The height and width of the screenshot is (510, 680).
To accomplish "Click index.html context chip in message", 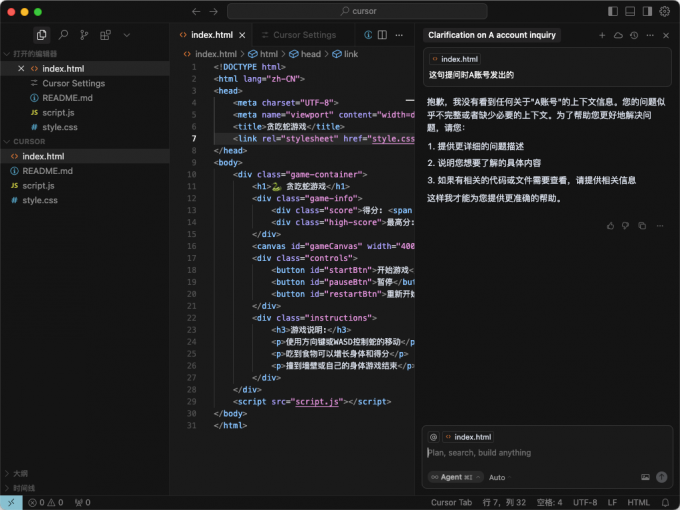I will click(x=454, y=59).
